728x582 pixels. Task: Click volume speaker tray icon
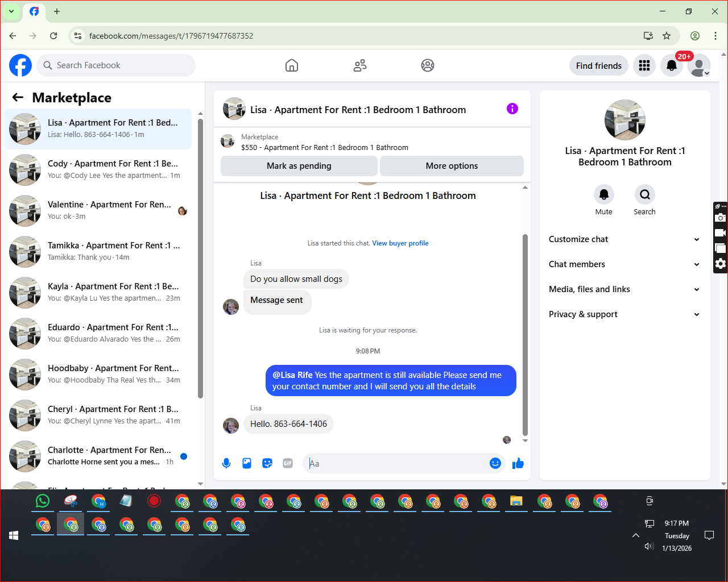pyautogui.click(x=649, y=546)
